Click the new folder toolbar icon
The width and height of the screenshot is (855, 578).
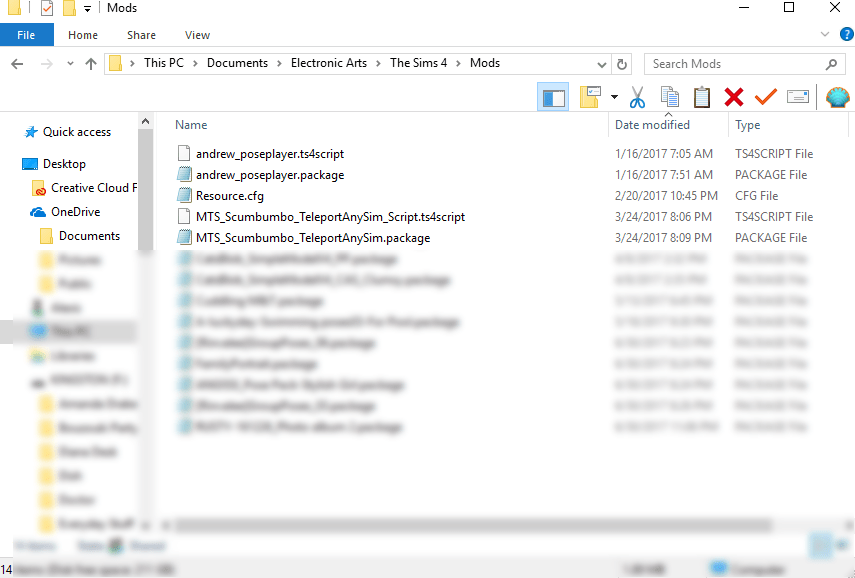591,97
